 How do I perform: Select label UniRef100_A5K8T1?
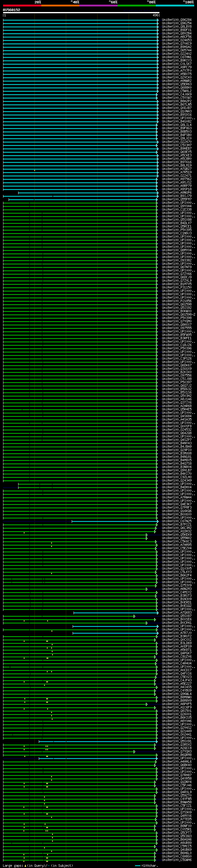tap(176, 650)
